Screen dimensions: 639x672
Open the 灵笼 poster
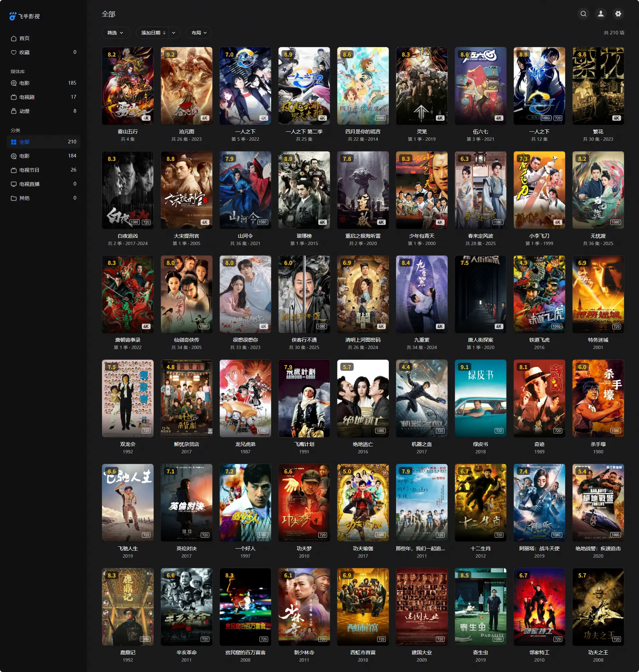422,86
